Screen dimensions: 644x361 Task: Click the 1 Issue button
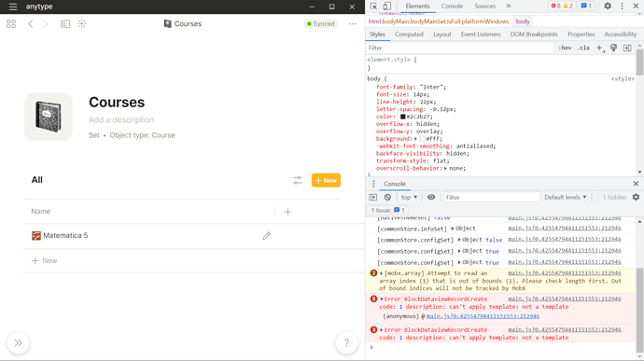pyautogui.click(x=387, y=210)
